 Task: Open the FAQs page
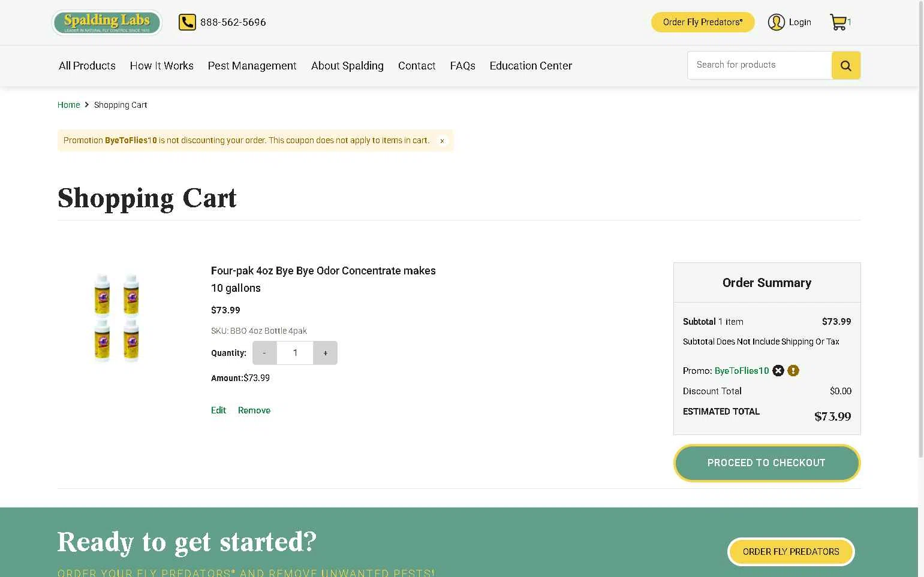pos(463,66)
